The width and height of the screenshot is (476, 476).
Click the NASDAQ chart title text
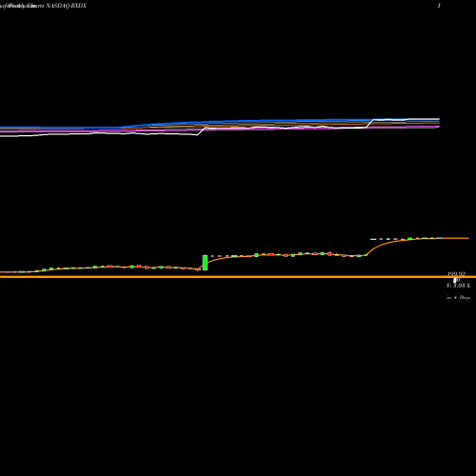43,6
